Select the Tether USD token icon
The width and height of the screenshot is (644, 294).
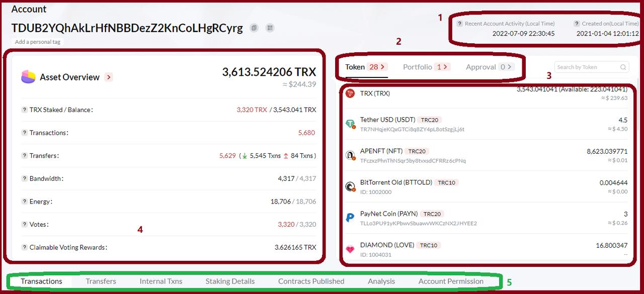click(351, 123)
